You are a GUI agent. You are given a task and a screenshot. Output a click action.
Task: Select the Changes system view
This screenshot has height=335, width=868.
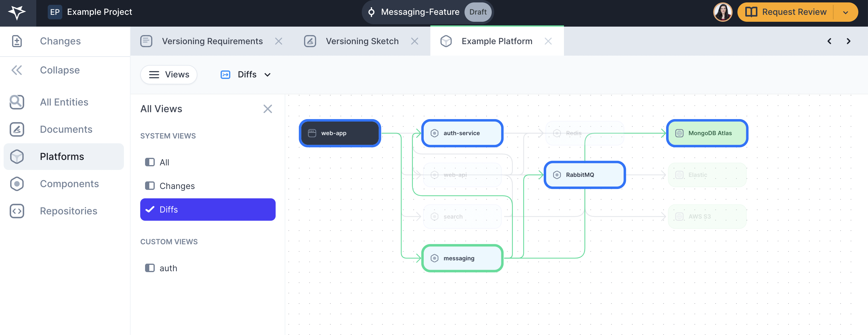[208, 186]
